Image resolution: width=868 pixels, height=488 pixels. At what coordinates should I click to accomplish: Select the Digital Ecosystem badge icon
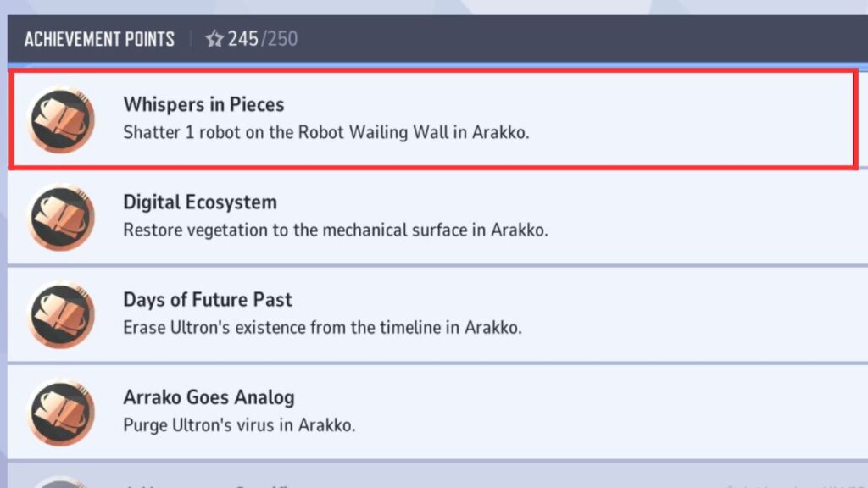pos(61,217)
